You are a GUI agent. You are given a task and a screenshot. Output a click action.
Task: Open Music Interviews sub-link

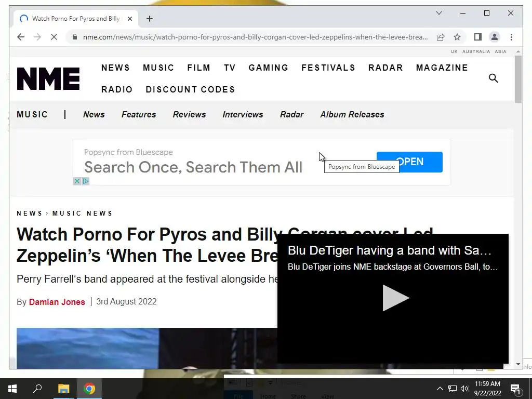[243, 114]
